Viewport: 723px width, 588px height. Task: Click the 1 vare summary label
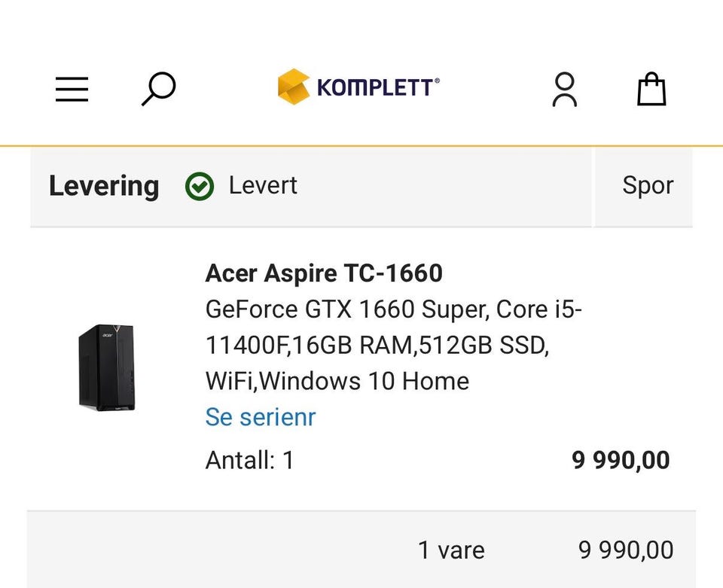pyautogui.click(x=451, y=550)
